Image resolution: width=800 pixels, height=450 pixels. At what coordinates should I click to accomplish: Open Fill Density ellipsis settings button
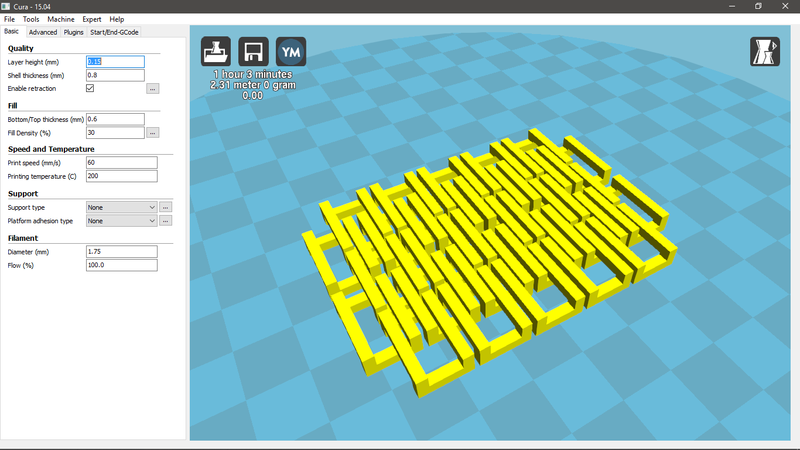153,133
